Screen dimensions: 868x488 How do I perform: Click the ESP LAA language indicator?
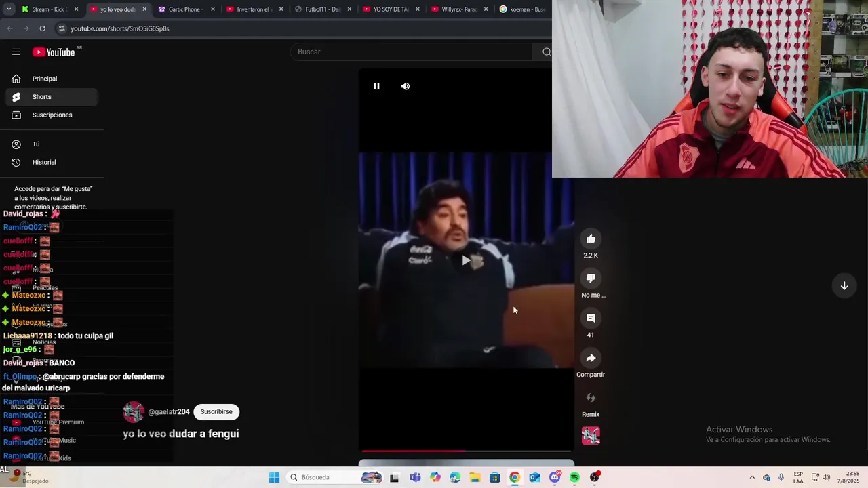[798, 477]
